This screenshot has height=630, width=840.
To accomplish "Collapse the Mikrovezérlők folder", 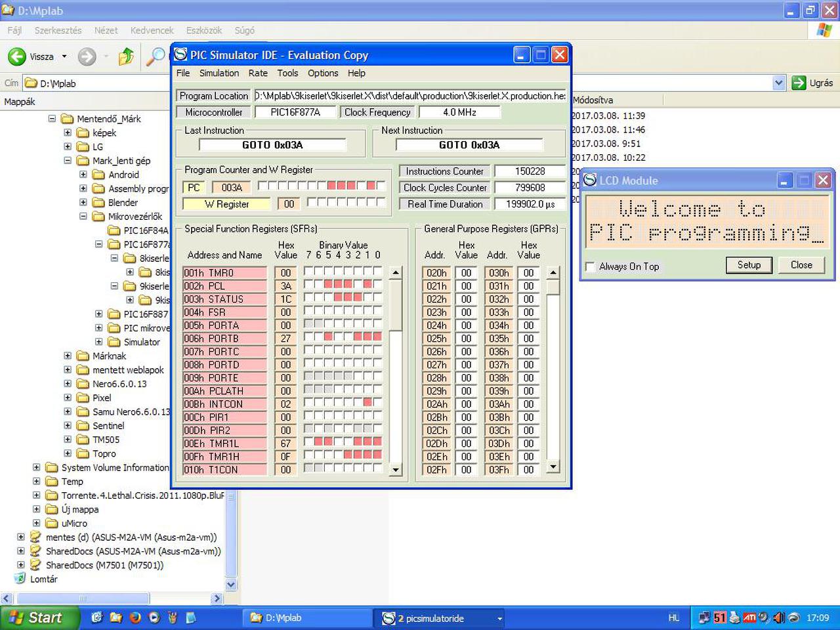I will pos(83,216).
